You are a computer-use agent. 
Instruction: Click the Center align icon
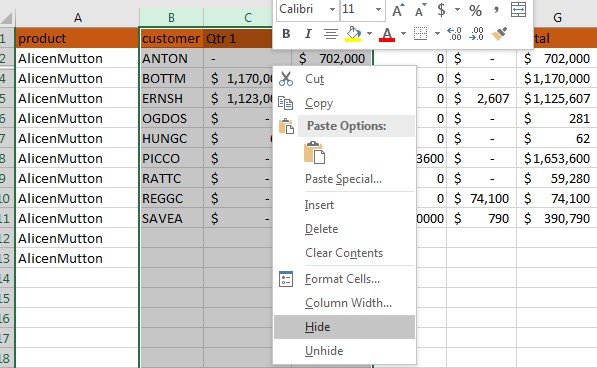(330, 34)
